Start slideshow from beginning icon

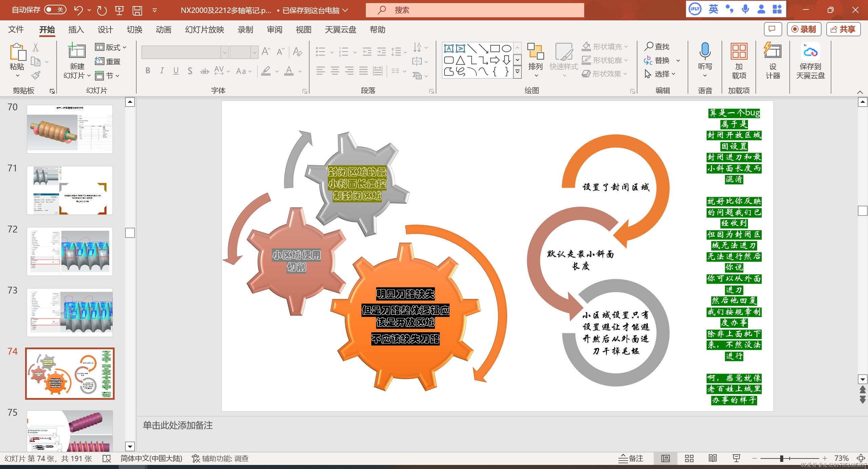click(x=119, y=10)
